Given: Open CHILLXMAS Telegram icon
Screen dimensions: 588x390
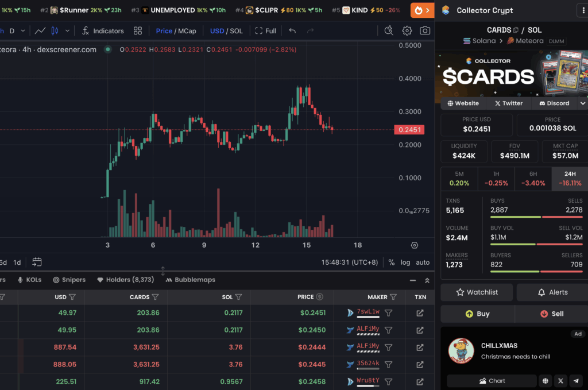Looking at the screenshot, I should click(x=576, y=381).
